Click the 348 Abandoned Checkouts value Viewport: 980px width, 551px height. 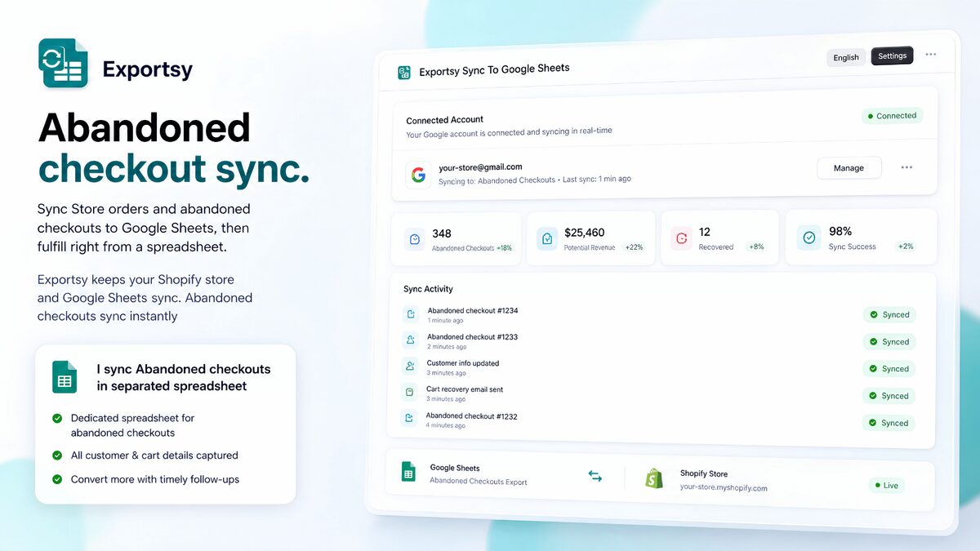coord(442,233)
